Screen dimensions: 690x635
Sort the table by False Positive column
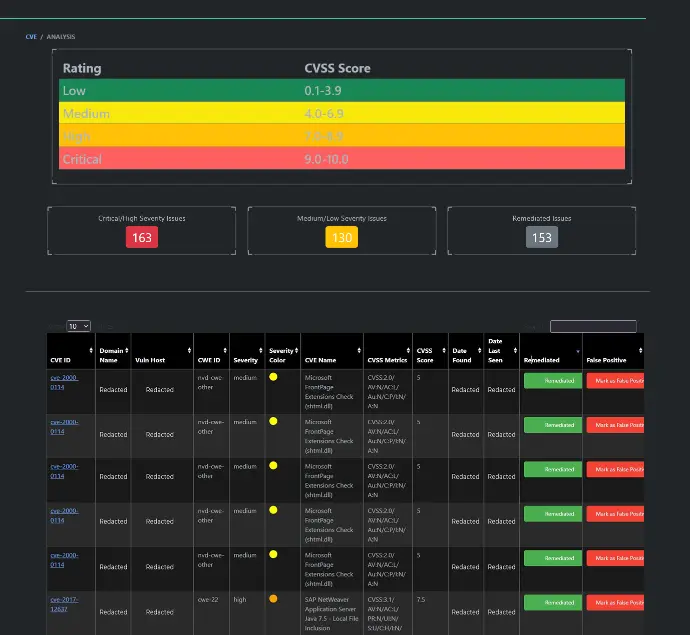point(613,351)
